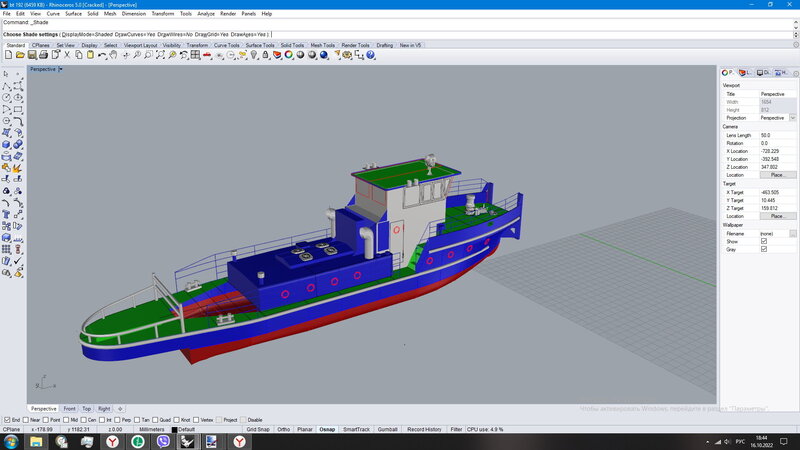Click the Rhino icon in Windows taskbar
This screenshot has width=800, height=450.
pyautogui.click(x=187, y=441)
